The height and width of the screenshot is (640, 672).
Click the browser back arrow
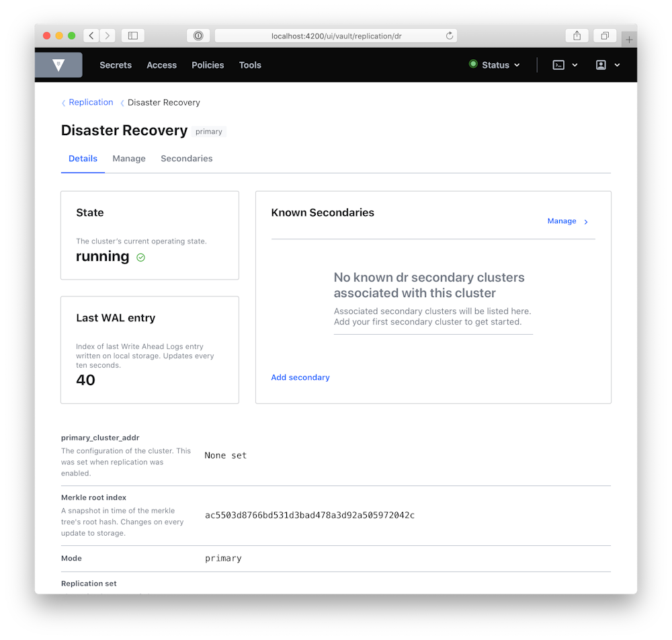91,36
